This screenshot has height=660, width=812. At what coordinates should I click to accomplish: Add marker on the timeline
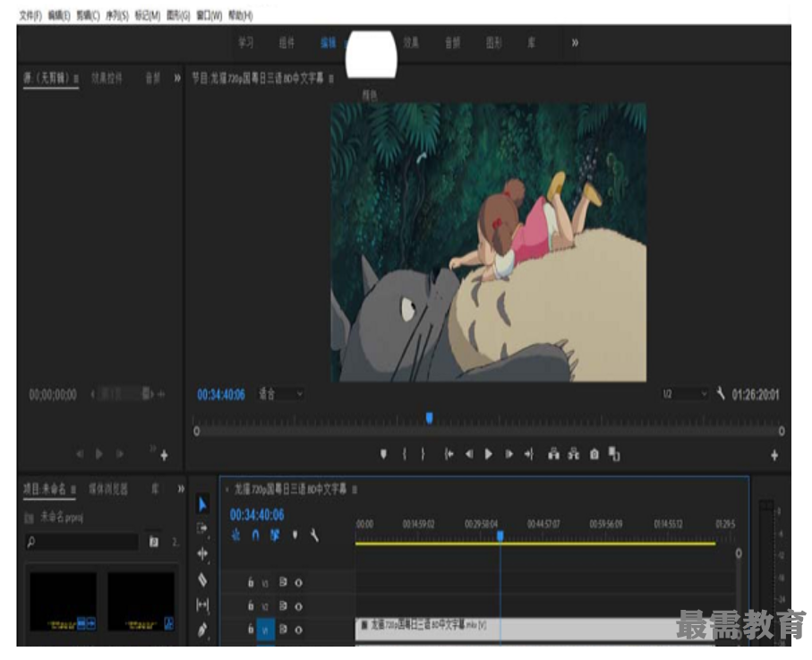click(x=295, y=535)
